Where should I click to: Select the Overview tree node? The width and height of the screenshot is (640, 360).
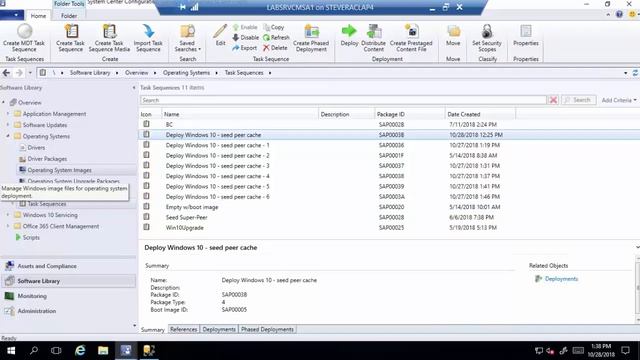click(29, 102)
